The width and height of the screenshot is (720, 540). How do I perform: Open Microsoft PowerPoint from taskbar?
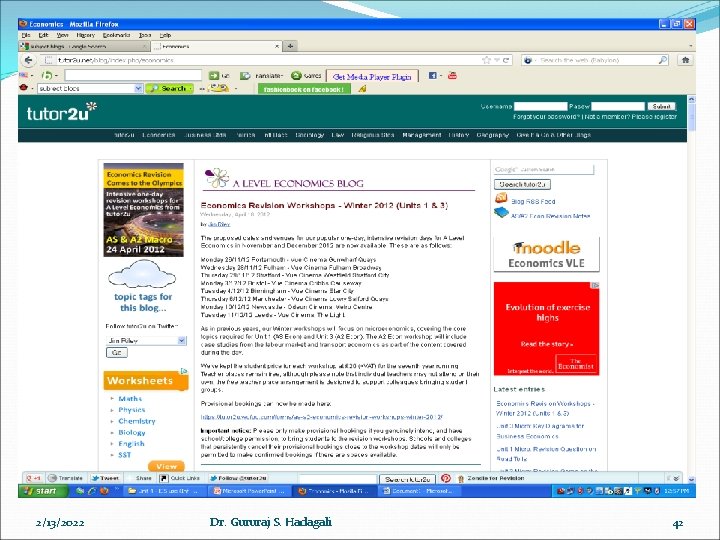(250, 491)
